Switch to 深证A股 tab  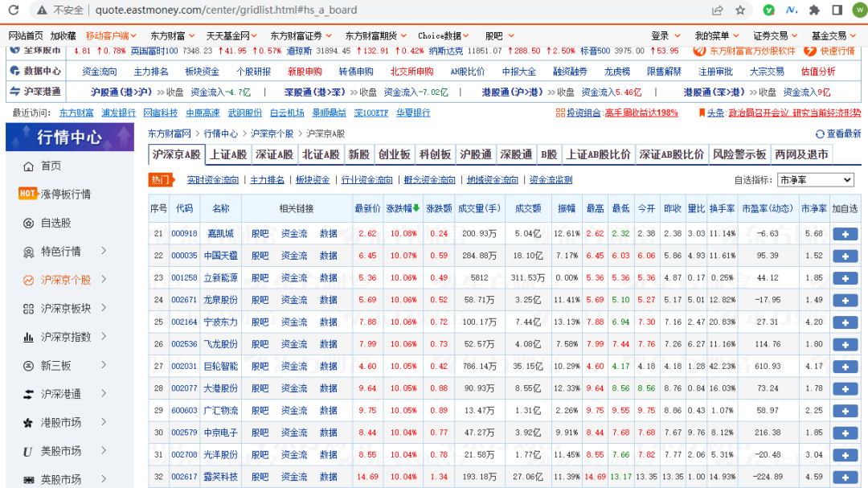274,154
